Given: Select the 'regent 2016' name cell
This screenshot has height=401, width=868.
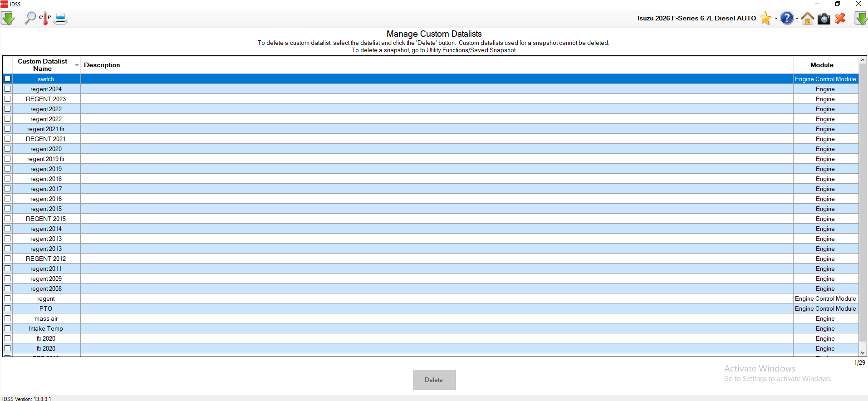Looking at the screenshot, I should 46,199.
